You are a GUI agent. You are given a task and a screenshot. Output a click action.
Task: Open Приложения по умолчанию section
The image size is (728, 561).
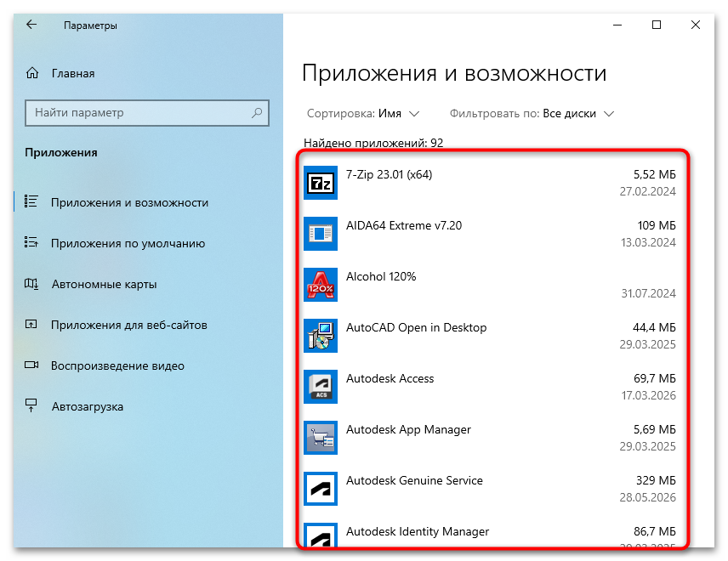[128, 244]
